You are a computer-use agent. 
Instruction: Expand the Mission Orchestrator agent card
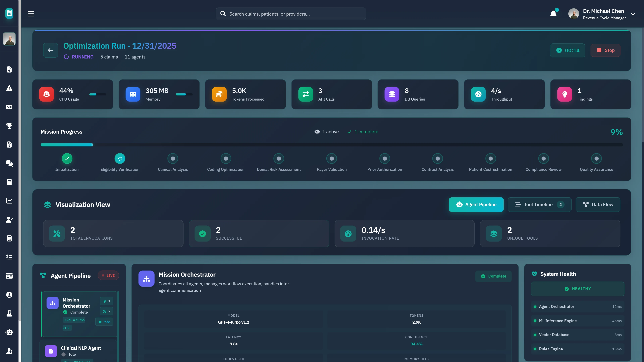click(x=79, y=314)
